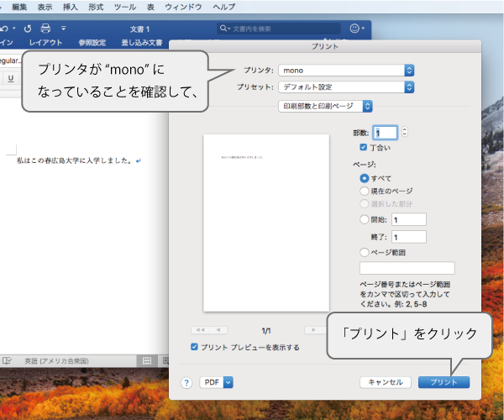Viewport: 504px width, 420px height.
Task: Open the ウィンドウ menu
Action: (x=183, y=7)
